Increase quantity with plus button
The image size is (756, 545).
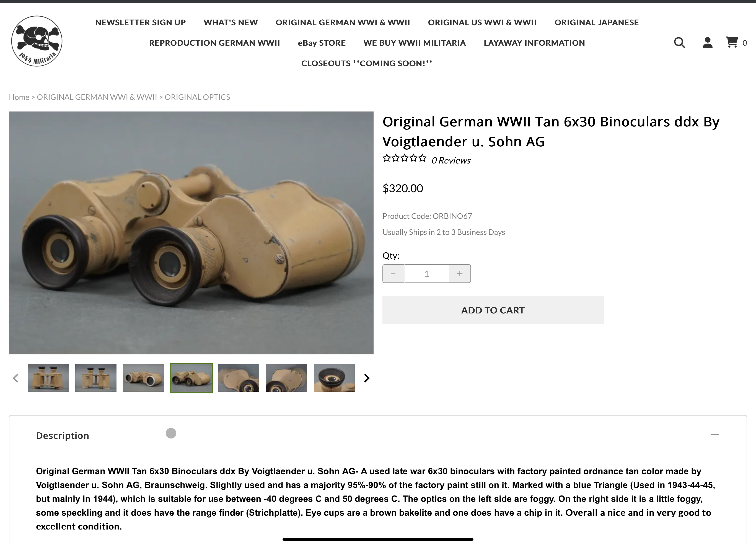460,274
